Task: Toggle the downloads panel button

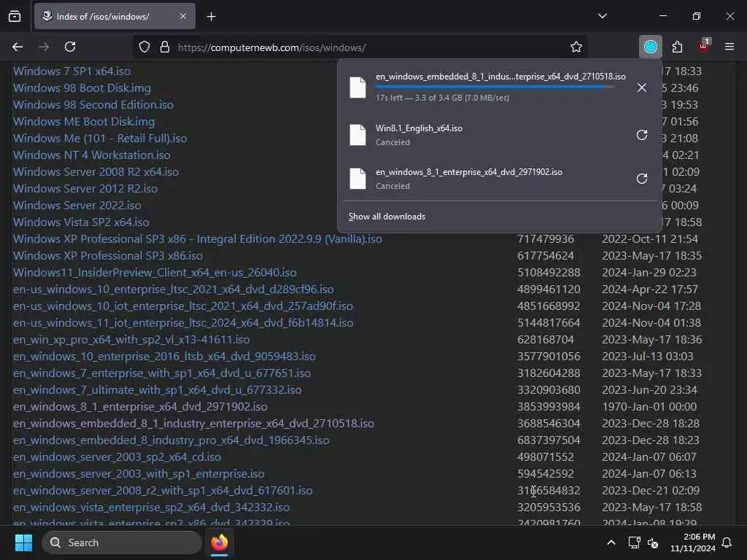Action: 650,47
